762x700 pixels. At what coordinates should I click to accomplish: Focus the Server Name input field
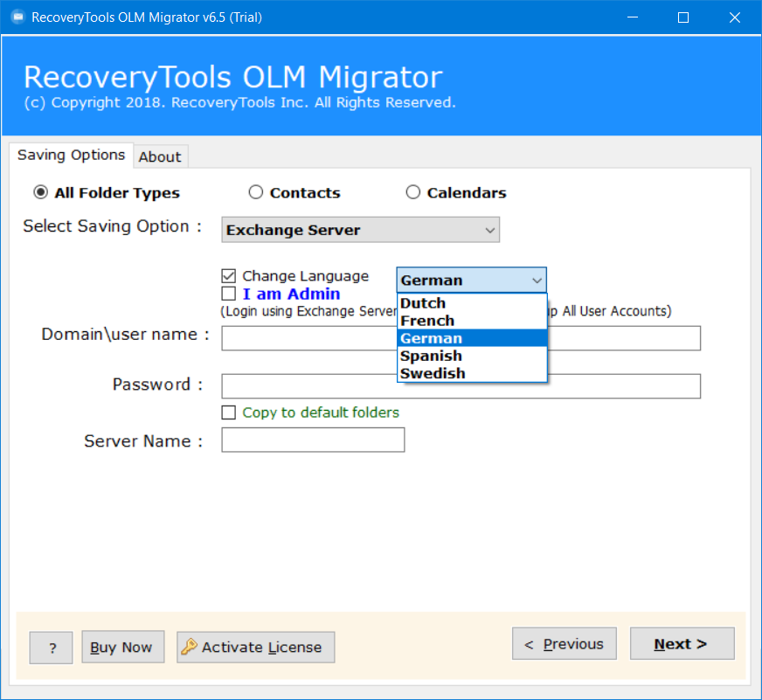313,440
